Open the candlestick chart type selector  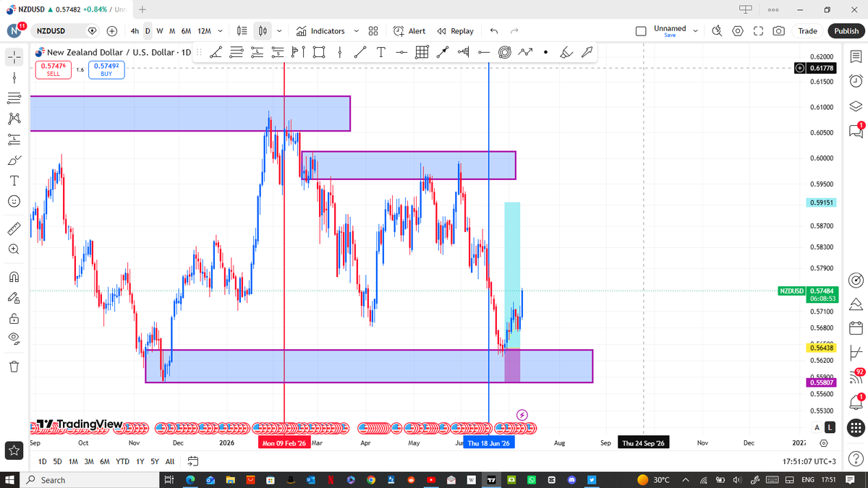[263, 31]
